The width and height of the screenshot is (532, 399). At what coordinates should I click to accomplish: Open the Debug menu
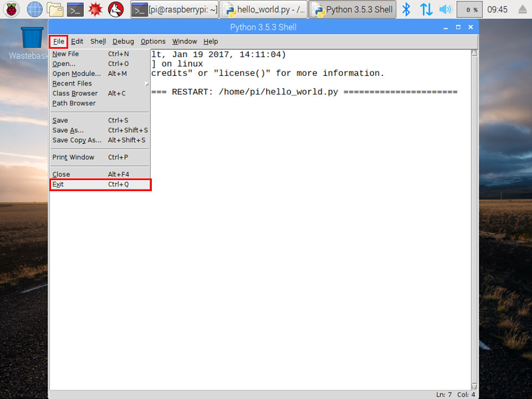click(123, 42)
